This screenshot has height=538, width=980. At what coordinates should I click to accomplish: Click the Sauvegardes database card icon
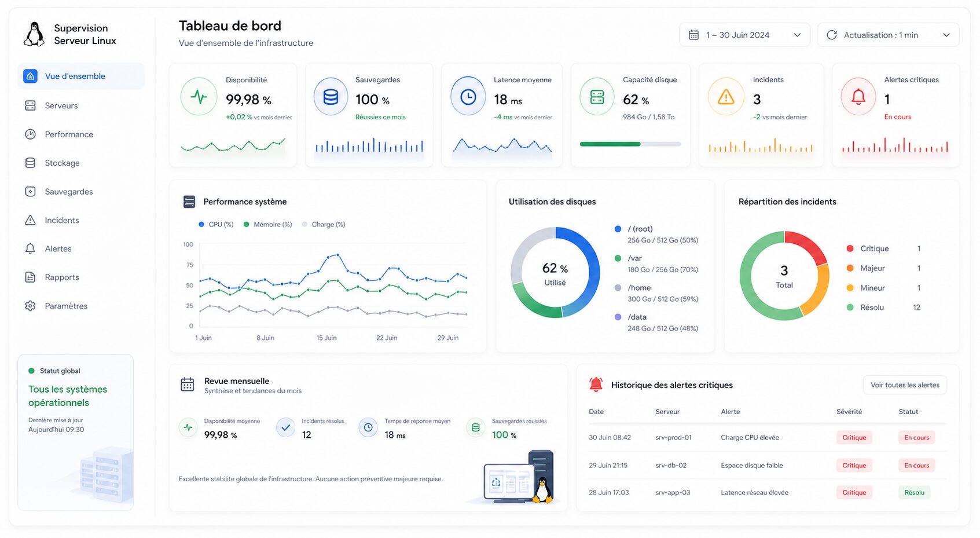pos(331,97)
